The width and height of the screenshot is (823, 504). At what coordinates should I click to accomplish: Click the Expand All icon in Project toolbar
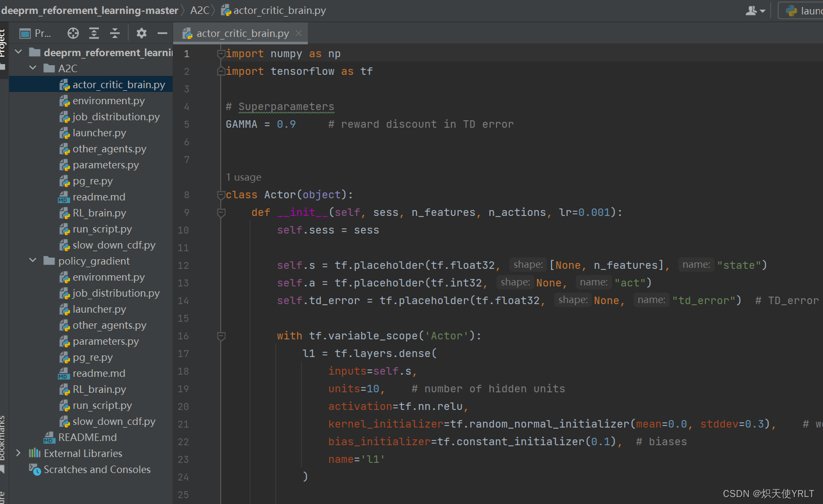pyautogui.click(x=94, y=34)
